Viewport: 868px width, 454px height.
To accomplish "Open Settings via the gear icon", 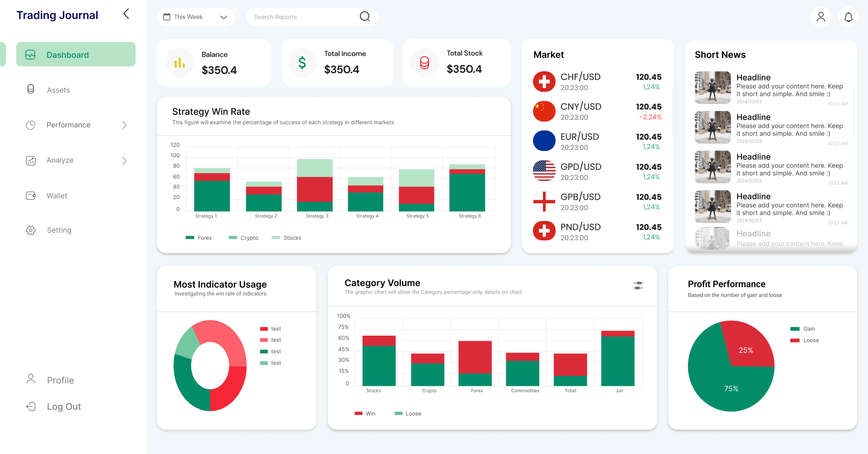I will point(30,230).
